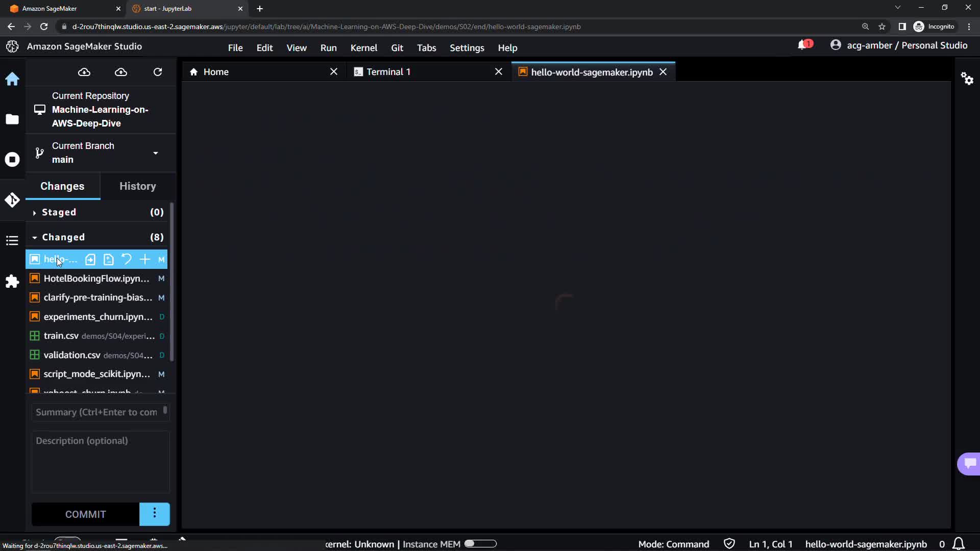Open the commit options dropdown beside COMMIT
The height and width of the screenshot is (551, 980).
(x=154, y=514)
